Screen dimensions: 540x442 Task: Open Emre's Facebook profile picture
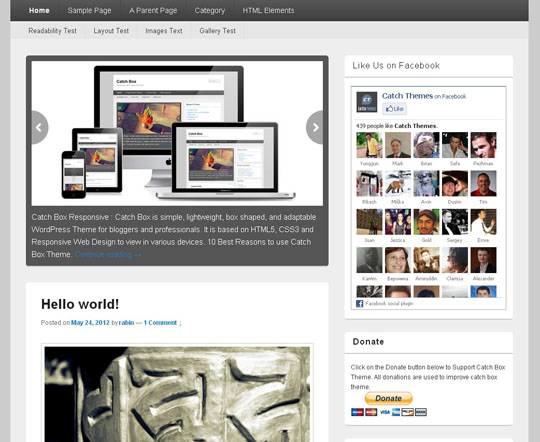click(x=484, y=222)
